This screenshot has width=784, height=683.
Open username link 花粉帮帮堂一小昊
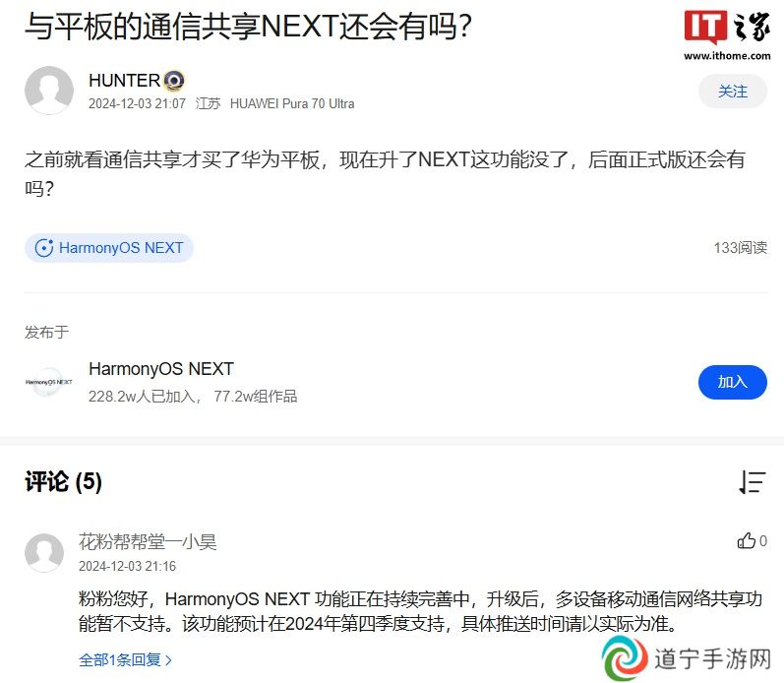pyautogui.click(x=148, y=542)
